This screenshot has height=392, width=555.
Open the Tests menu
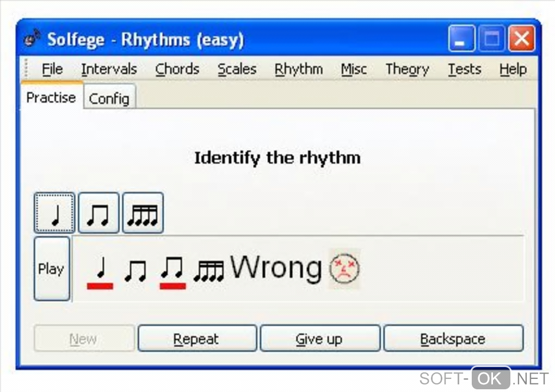point(464,69)
